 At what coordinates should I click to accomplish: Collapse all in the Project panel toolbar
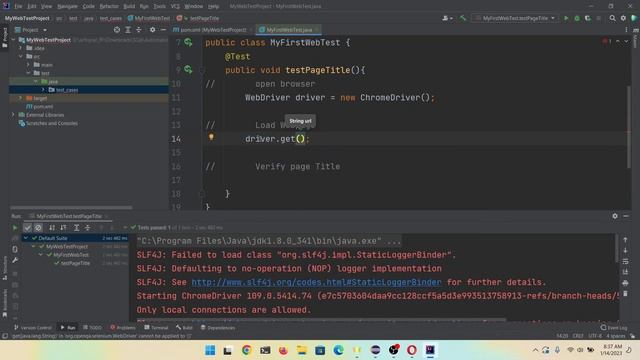pyautogui.click(x=139, y=30)
